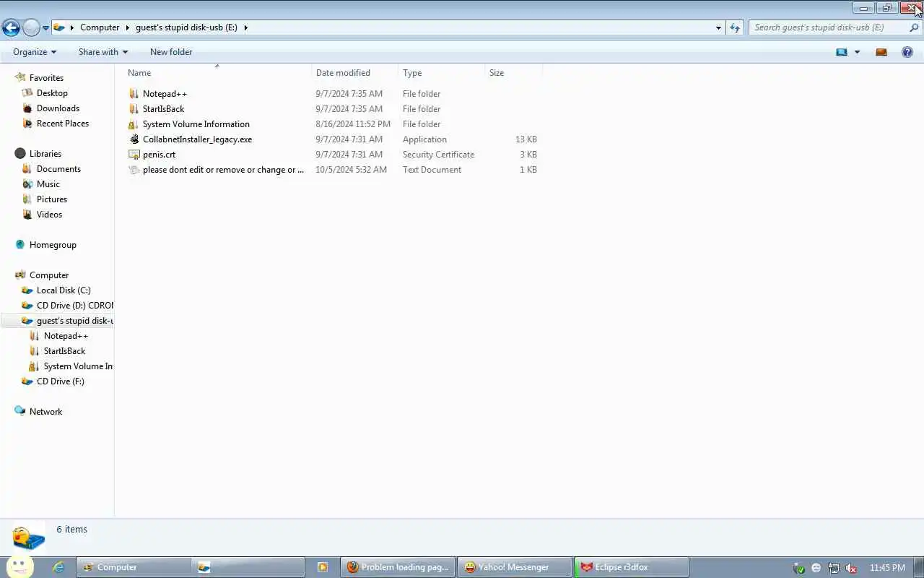This screenshot has width=924, height=578.
Task: Click the Start button smiley orb
Action: 20,566
